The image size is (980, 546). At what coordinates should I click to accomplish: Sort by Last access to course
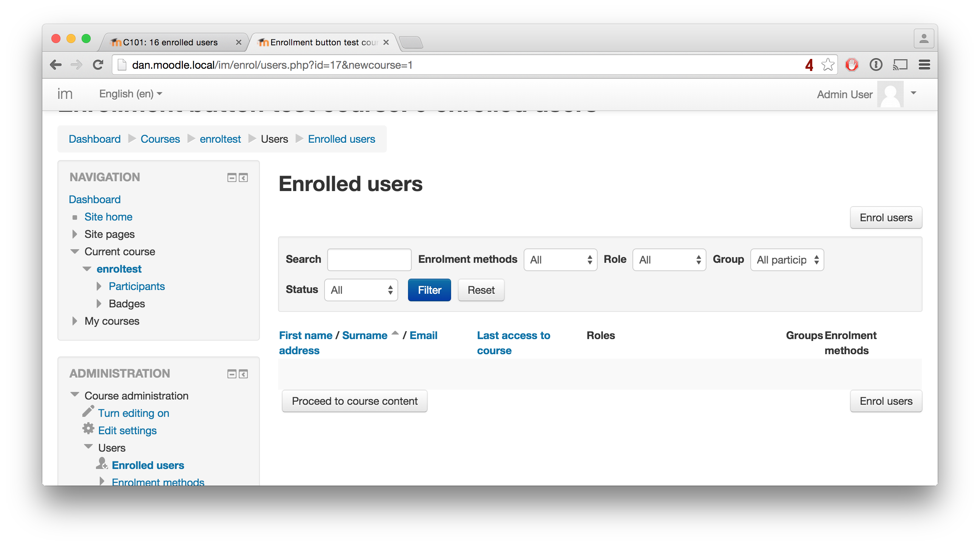click(x=513, y=343)
